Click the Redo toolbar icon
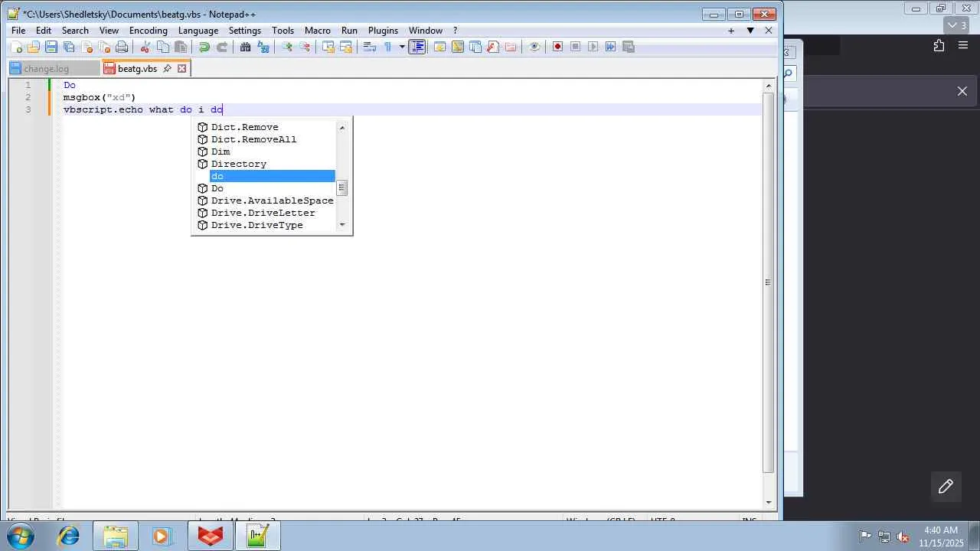The height and width of the screenshot is (551, 980). pyautogui.click(x=221, y=47)
